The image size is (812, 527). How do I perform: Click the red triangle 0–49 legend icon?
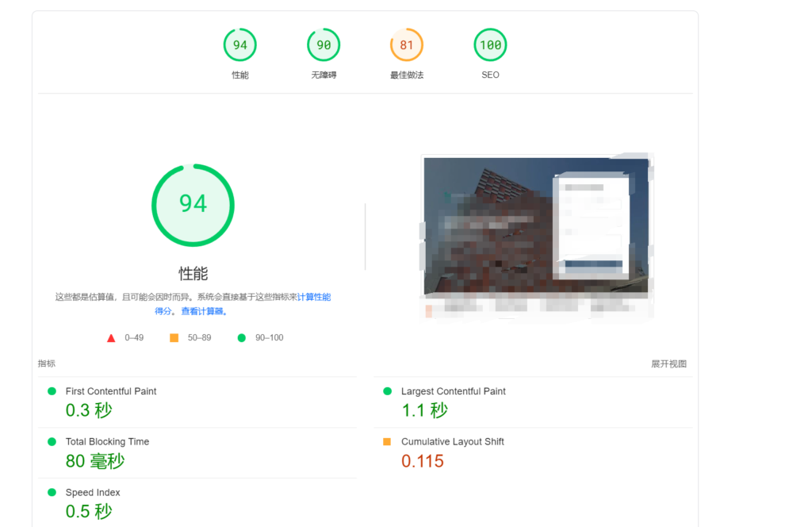click(111, 338)
